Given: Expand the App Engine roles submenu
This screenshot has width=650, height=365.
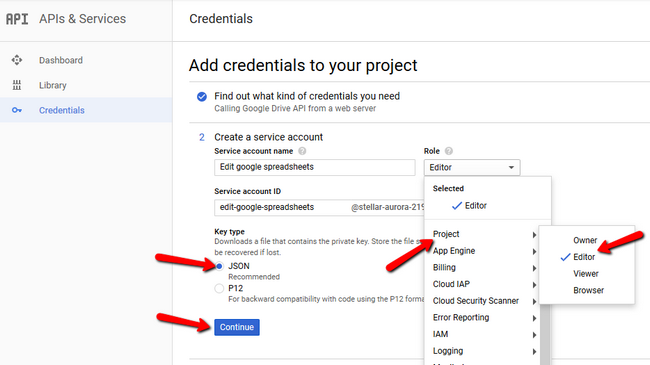Looking at the screenshot, I should coord(485,251).
